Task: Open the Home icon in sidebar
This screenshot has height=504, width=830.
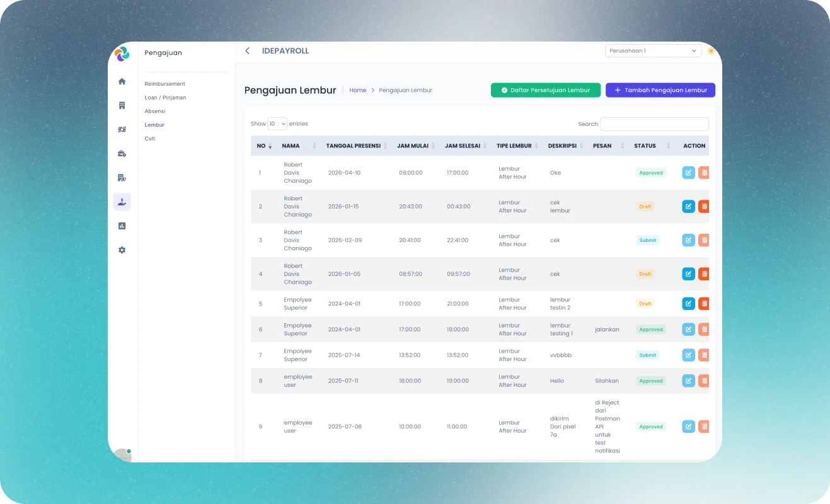Action: click(x=122, y=81)
